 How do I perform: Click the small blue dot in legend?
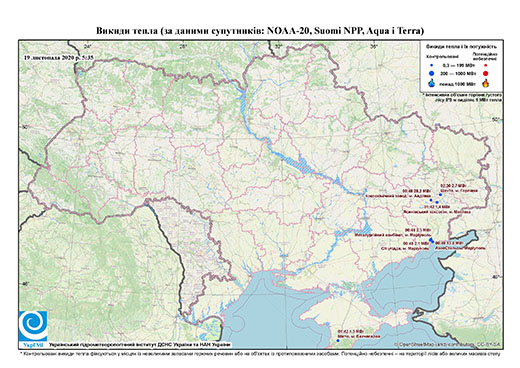(432, 65)
